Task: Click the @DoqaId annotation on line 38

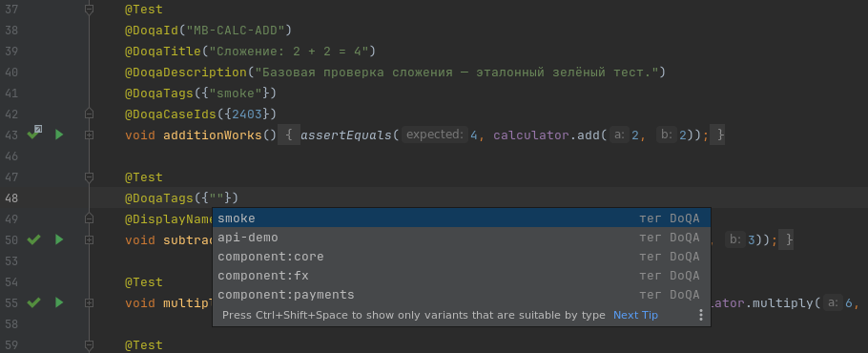Action: (x=152, y=30)
